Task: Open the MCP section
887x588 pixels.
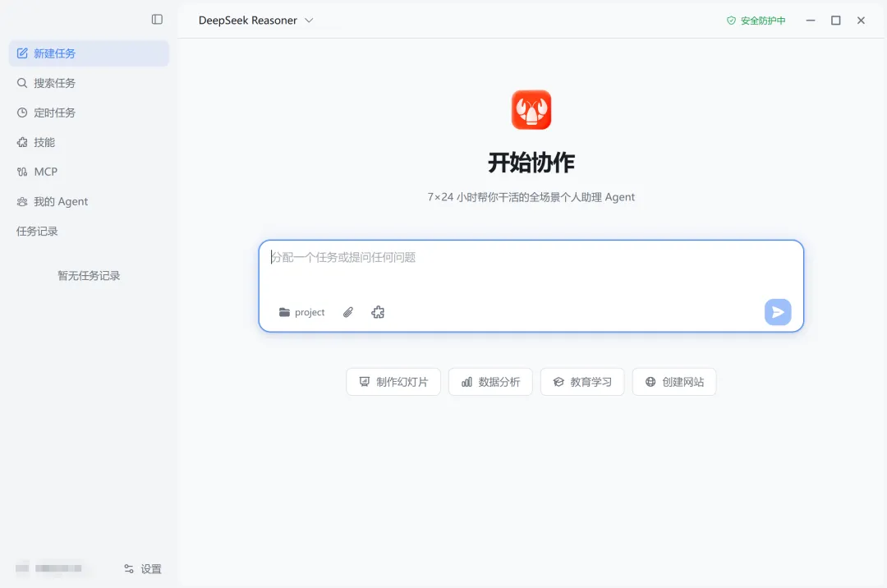Action: point(89,172)
